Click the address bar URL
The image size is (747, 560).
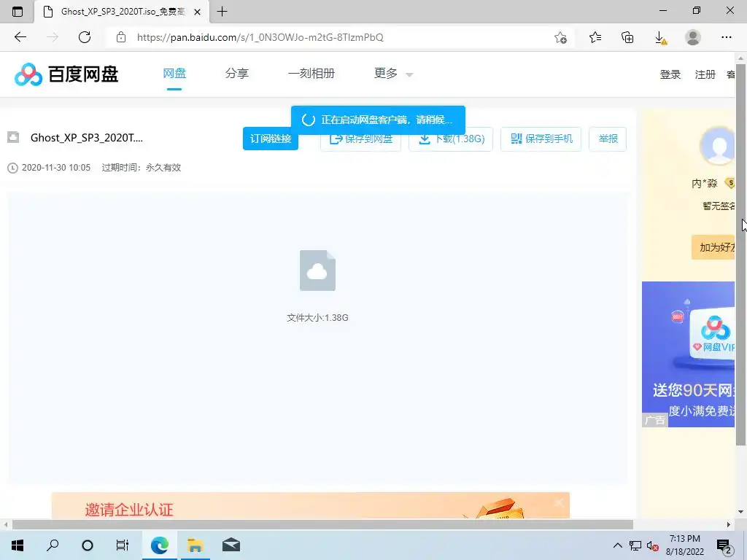(260, 37)
